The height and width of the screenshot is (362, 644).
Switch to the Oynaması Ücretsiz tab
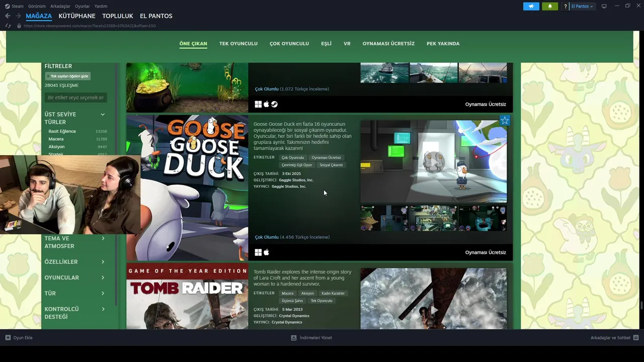(x=388, y=44)
